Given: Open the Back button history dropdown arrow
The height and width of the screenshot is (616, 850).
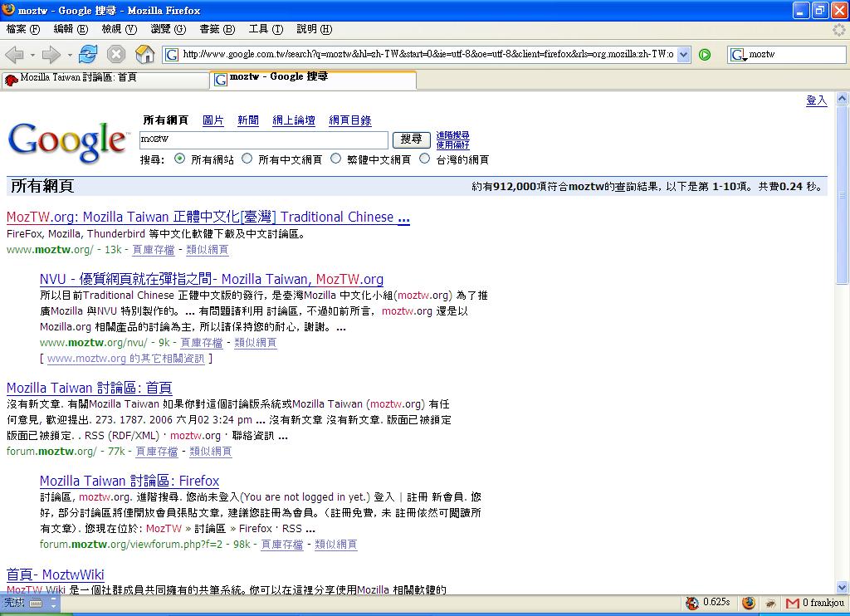Looking at the screenshot, I should (32, 55).
